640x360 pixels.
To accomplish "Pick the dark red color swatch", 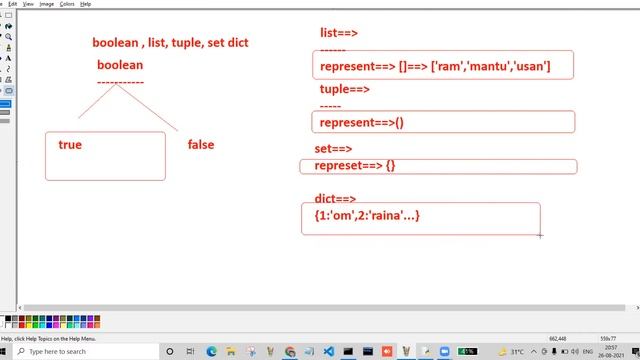I will click(22, 318).
